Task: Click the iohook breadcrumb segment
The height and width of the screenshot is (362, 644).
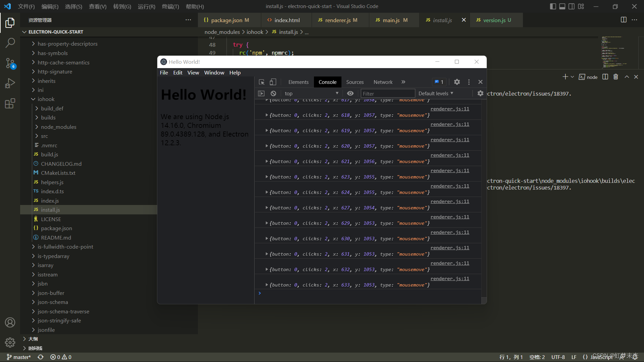Action: click(x=255, y=32)
